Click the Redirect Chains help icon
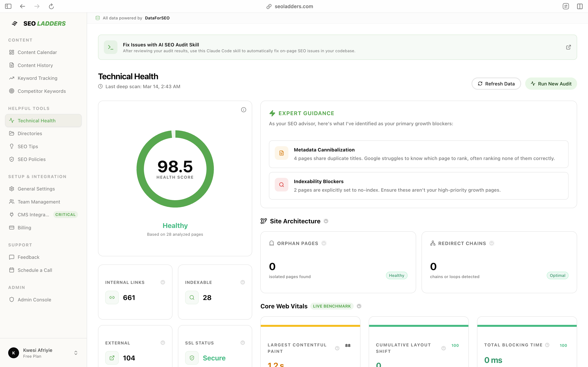 (x=492, y=243)
